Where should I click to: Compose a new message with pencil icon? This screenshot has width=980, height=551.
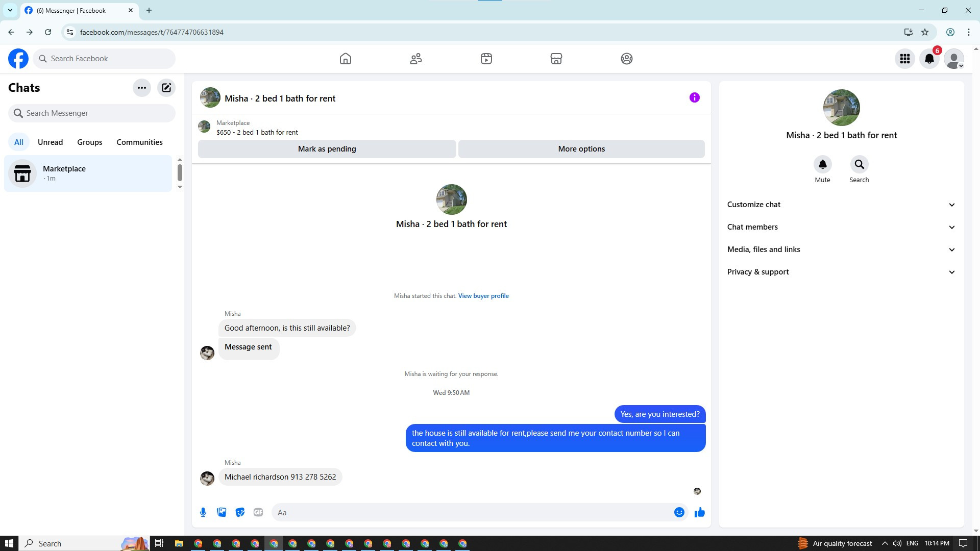[x=166, y=88]
